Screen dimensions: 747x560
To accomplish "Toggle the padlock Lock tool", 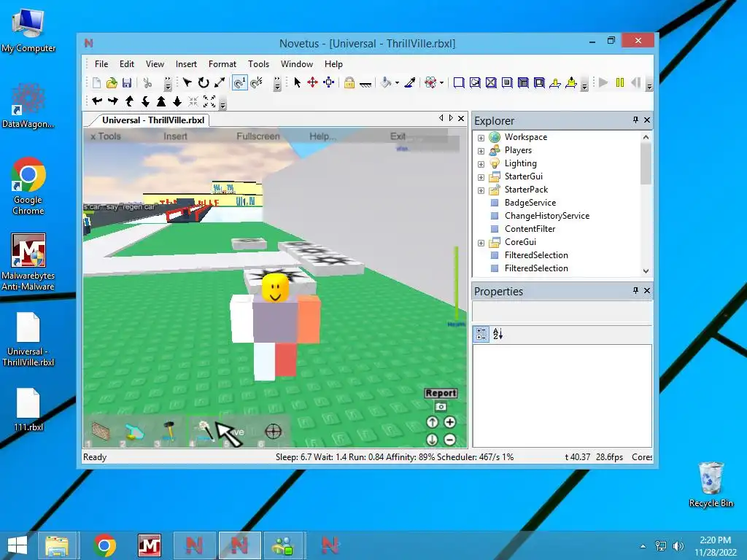I will tap(349, 82).
